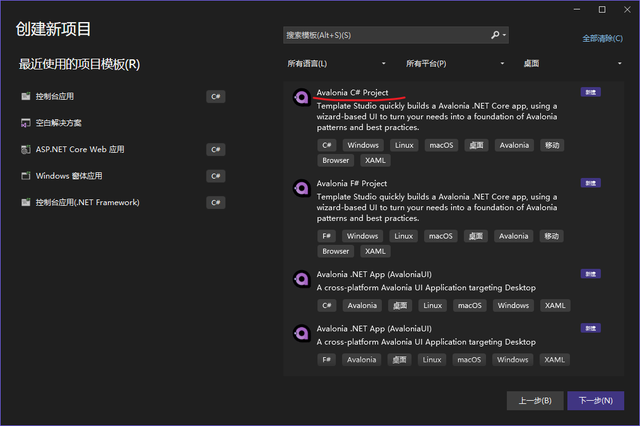This screenshot has width=640, height=426.
Task: Click the Browser tag under Avalonia C# Project
Action: pos(336,160)
